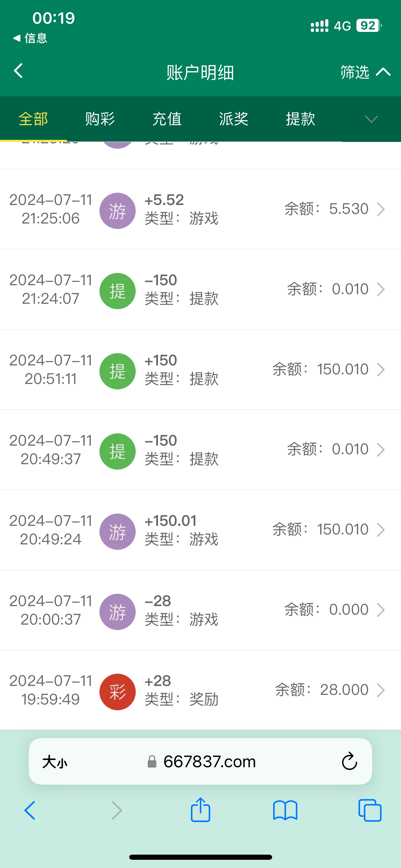Screen dimensions: 401x868
Task: Tap the 667837.com address bar
Action: click(209, 761)
